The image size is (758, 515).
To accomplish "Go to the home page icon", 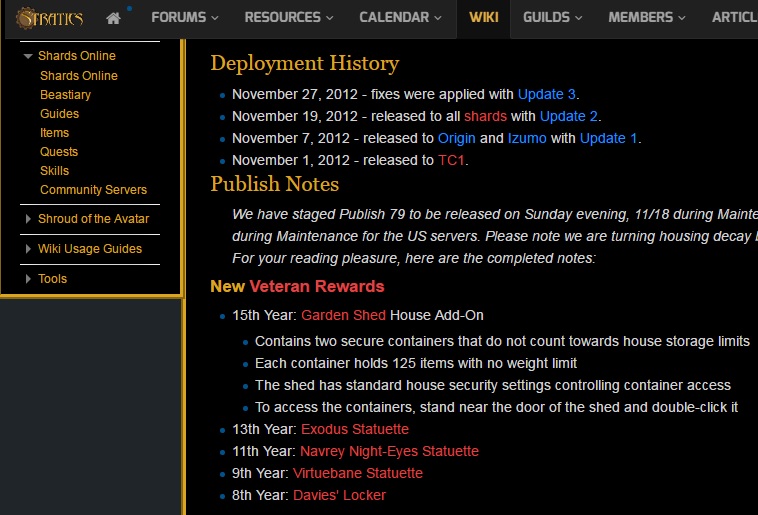I will (114, 18).
